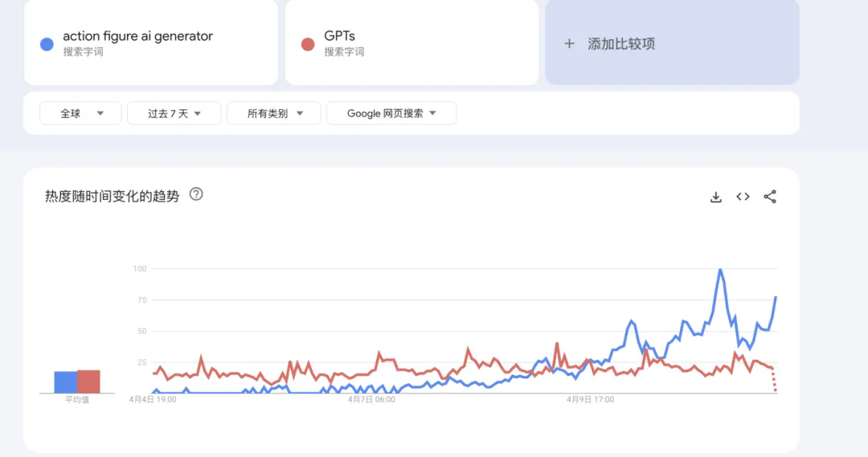The width and height of the screenshot is (868, 457).
Task: Click the 4月7日 06:00 axis label
Action: pyautogui.click(x=371, y=399)
